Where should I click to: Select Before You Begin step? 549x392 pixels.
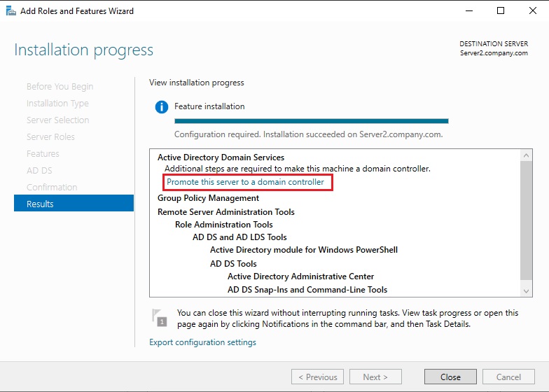click(x=60, y=86)
